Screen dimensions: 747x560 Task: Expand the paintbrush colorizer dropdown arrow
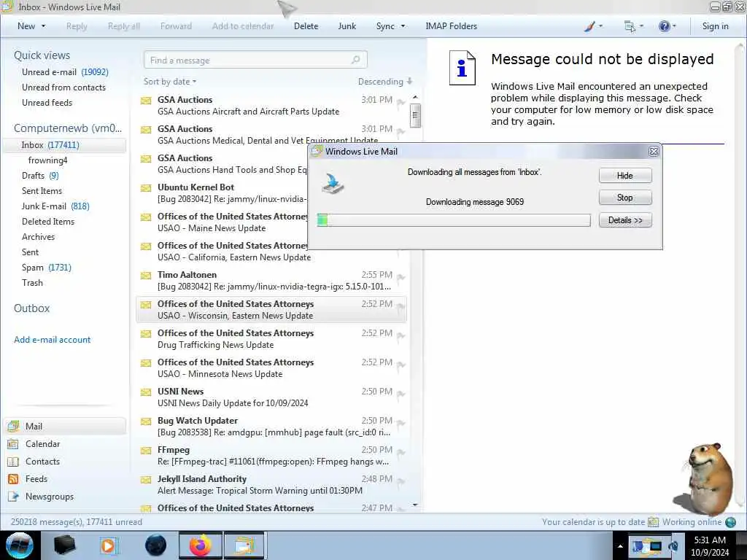click(600, 26)
